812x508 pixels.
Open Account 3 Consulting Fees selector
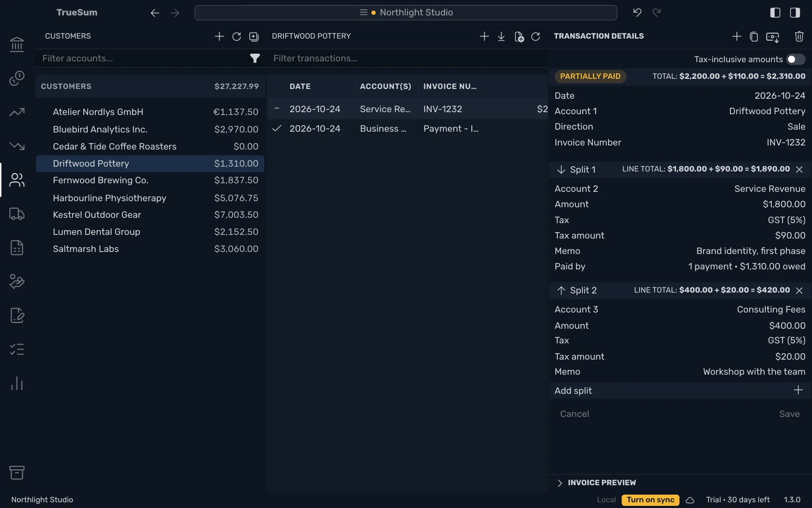tap(771, 309)
